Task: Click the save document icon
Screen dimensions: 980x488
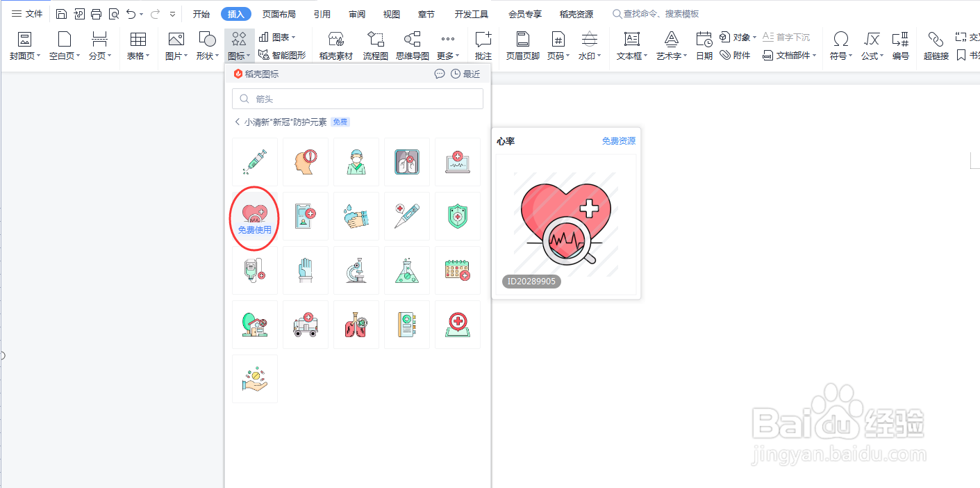Action: [x=61, y=14]
